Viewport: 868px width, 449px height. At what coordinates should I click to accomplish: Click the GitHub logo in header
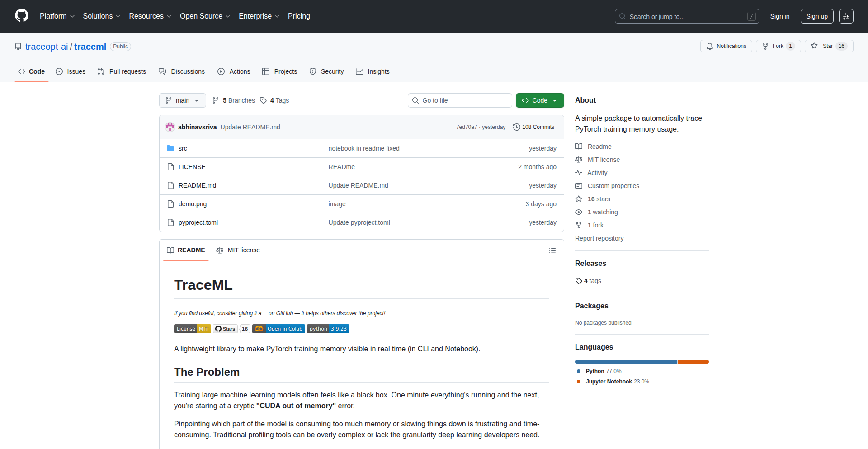tap(22, 16)
